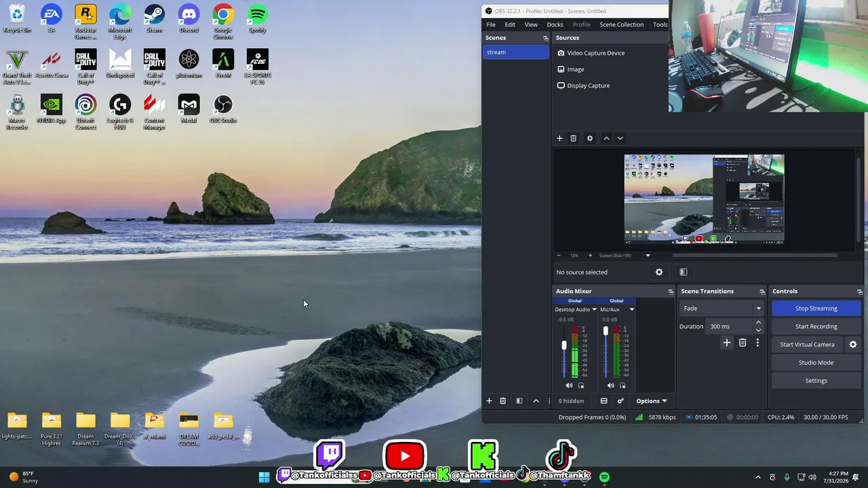
Task: Open Advanced Audio Properties gears icon
Action: [620, 401]
